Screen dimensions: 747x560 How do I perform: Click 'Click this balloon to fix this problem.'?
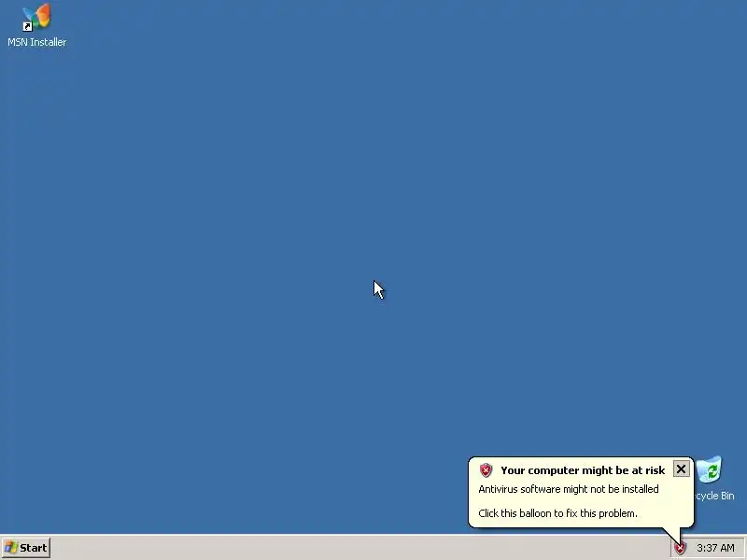click(557, 513)
